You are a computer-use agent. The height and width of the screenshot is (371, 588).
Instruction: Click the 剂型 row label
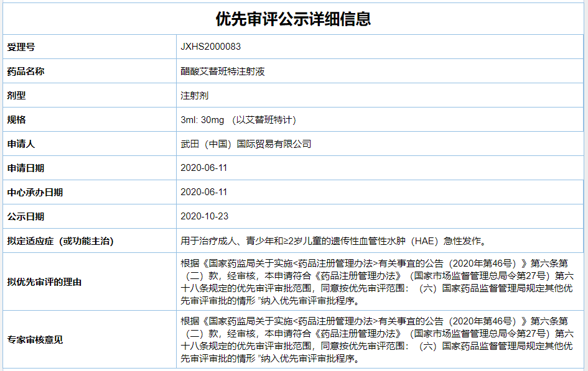click(x=16, y=96)
